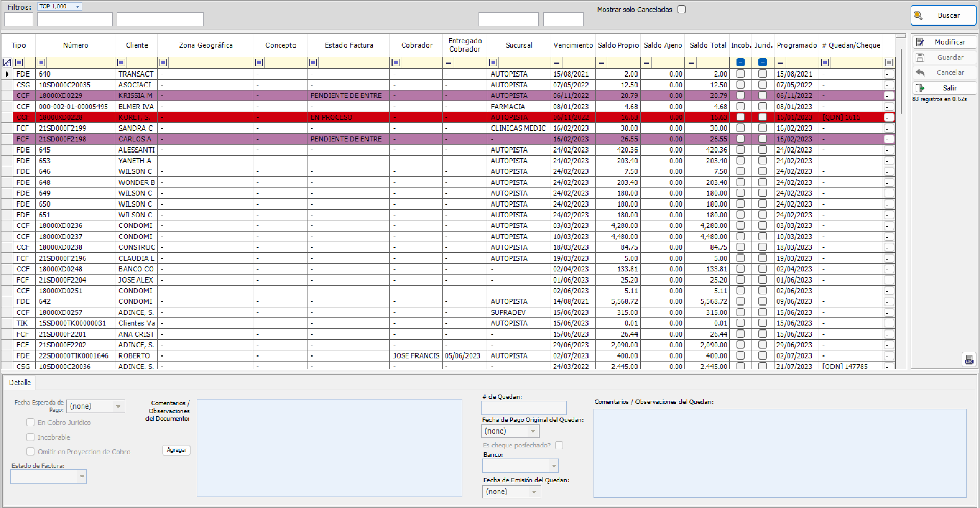Image resolution: width=980 pixels, height=508 pixels.
Task: Enable Omitir en Proyeccion de Cobro
Action: coord(30,452)
